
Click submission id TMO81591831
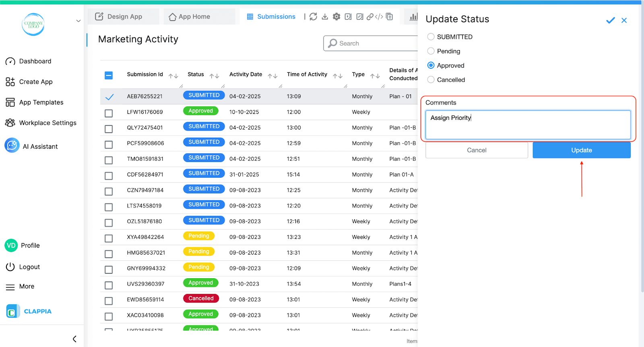[x=145, y=159]
